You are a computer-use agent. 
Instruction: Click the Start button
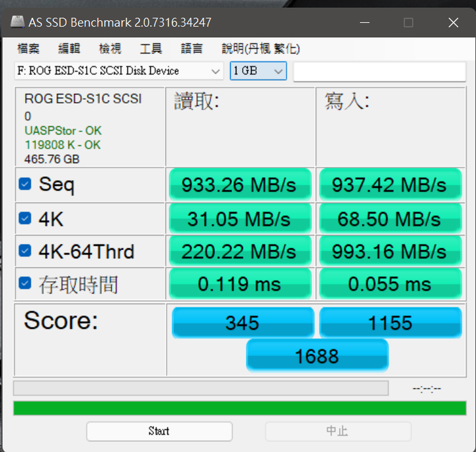pyautogui.click(x=159, y=431)
